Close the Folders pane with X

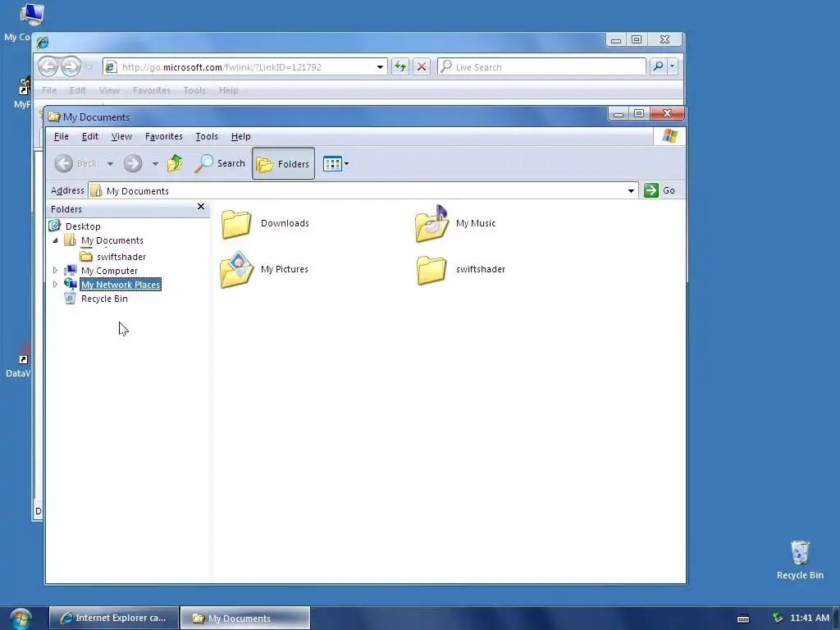click(201, 206)
